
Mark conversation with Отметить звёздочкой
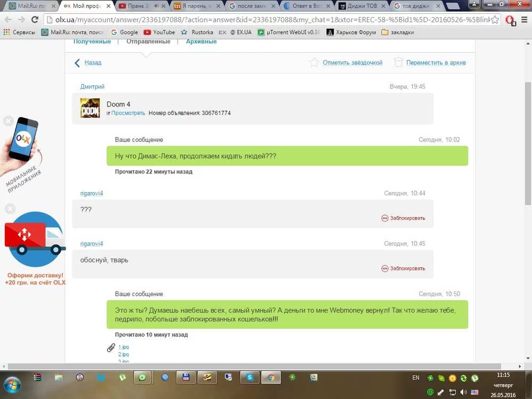(353, 62)
